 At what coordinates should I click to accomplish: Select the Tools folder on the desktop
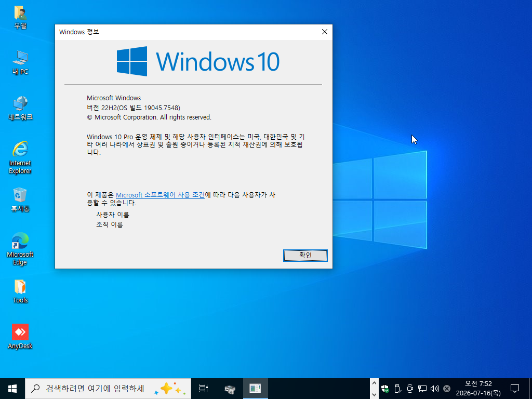pos(20,291)
